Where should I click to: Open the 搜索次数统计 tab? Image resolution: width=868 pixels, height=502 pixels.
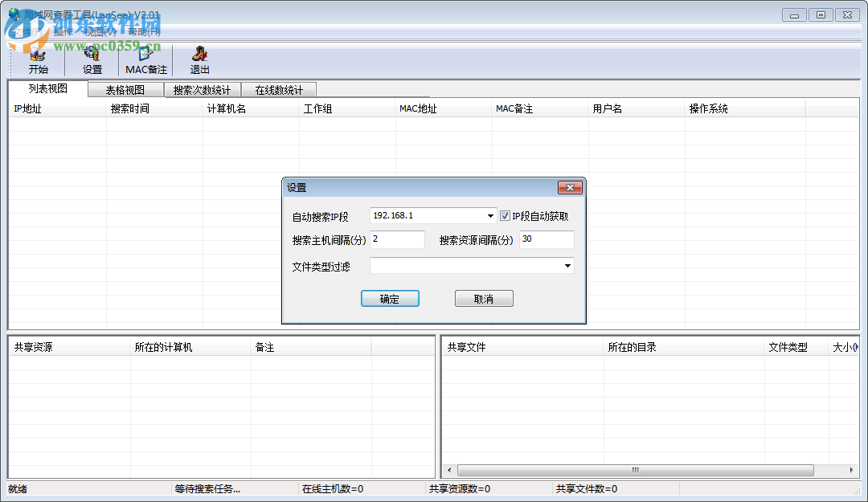point(201,89)
